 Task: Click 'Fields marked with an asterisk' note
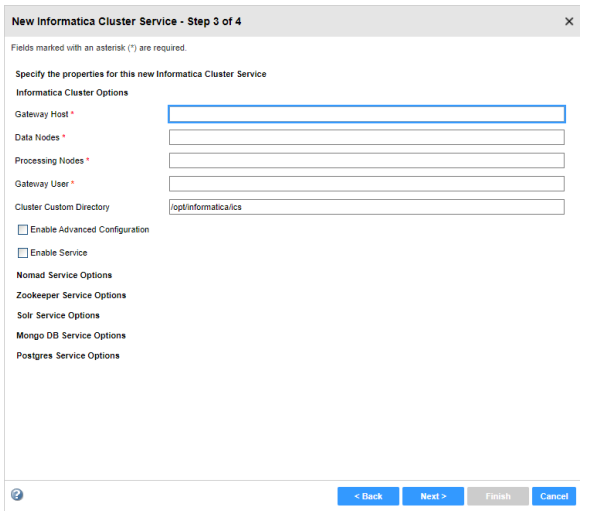[99, 48]
